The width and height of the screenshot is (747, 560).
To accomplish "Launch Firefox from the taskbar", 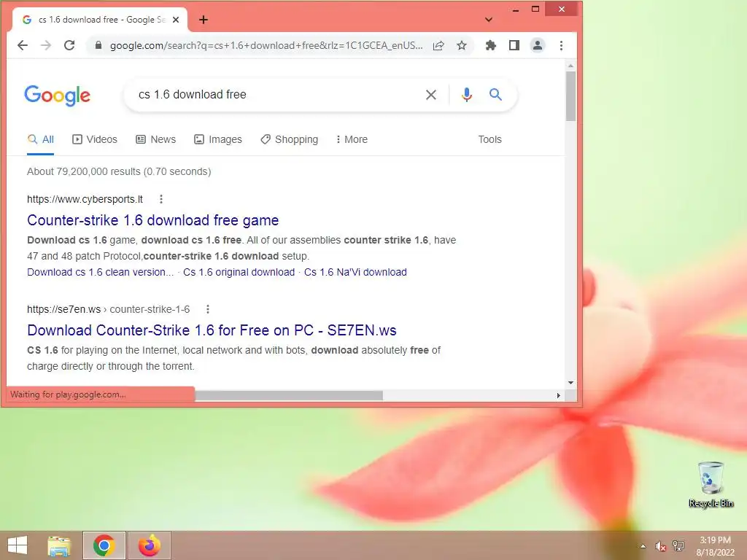I will point(149,545).
